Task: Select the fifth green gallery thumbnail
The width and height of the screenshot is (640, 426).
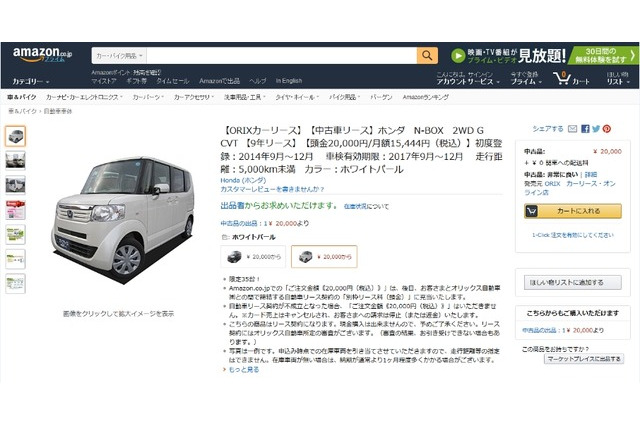Action: [x=16, y=234]
